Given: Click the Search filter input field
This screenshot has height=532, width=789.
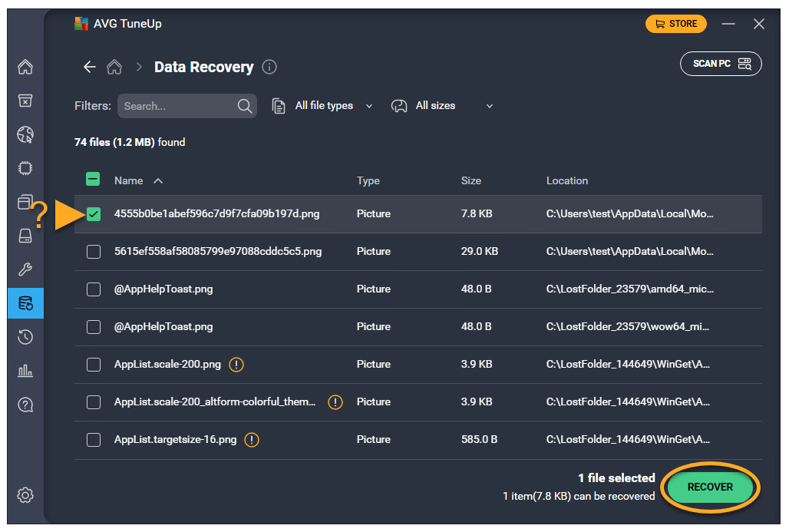Looking at the screenshot, I should point(177,106).
